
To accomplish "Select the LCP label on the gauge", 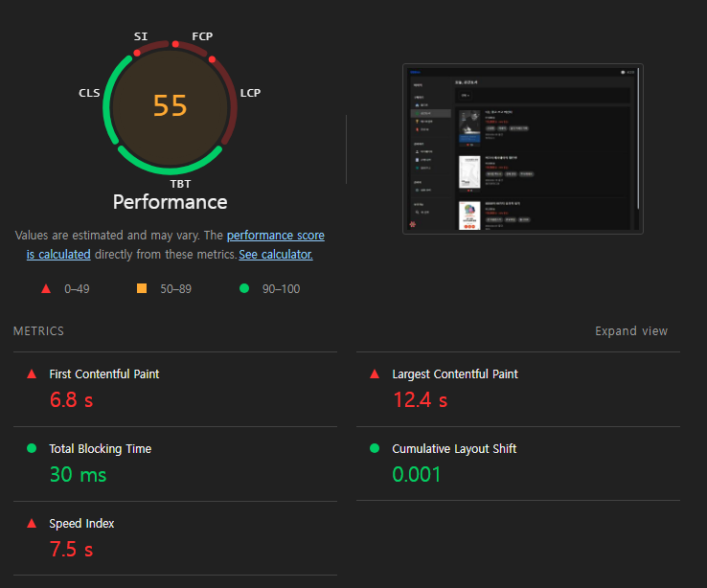I will point(250,93).
